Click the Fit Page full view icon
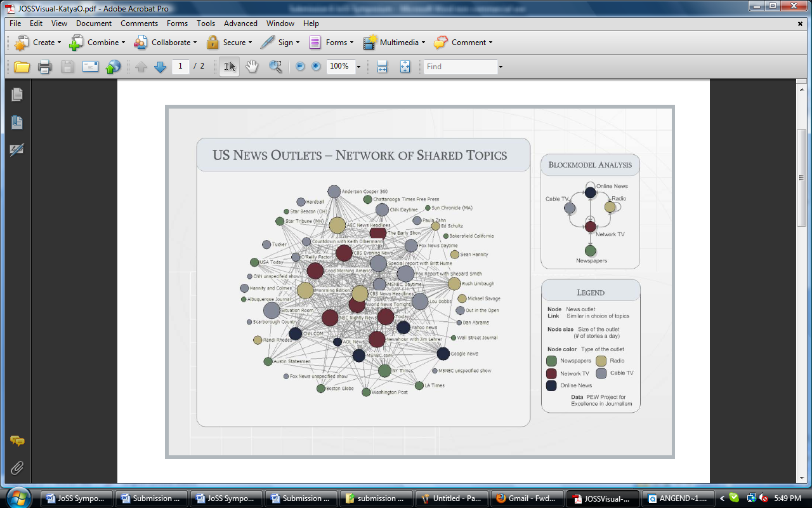Viewport: 812px width, 508px height. pos(405,67)
